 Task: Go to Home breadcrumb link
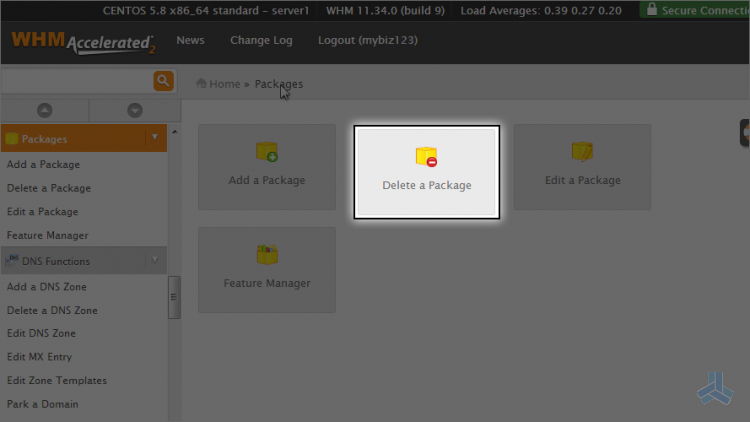pos(224,84)
